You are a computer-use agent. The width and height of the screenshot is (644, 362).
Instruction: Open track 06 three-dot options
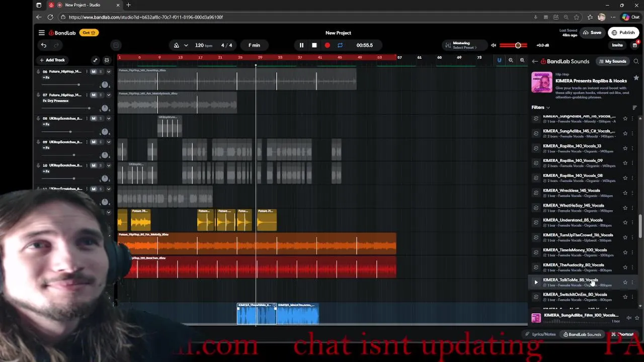(x=87, y=71)
